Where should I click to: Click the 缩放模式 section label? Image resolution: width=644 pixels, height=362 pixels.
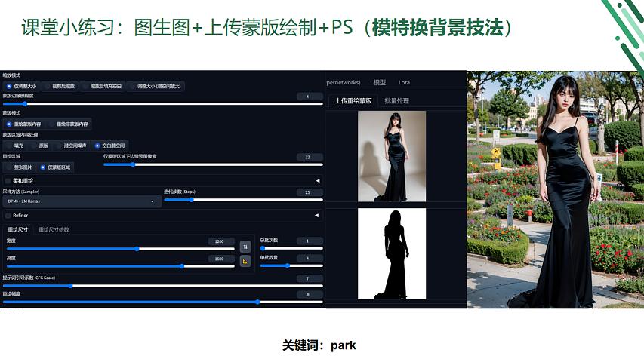point(11,75)
